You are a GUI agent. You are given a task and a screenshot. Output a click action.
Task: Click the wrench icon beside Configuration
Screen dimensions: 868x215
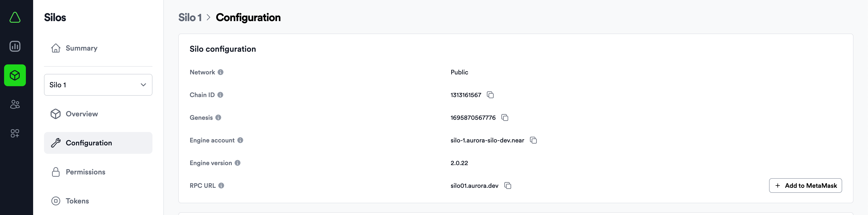[56, 143]
